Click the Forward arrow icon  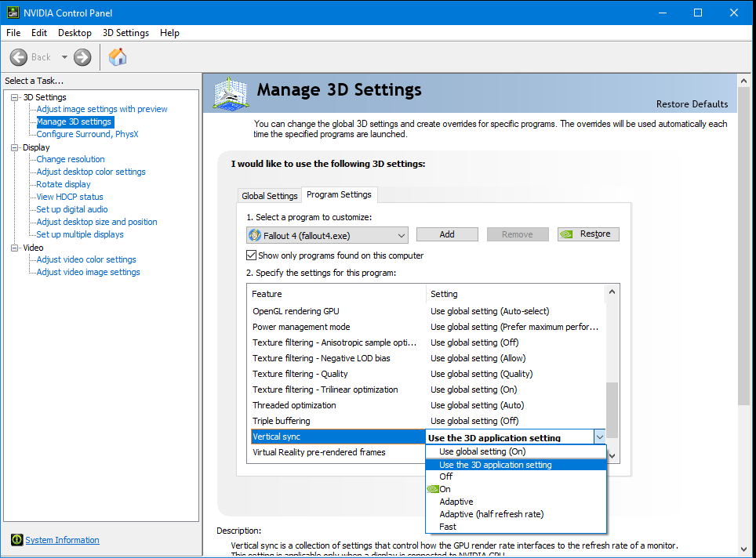(82, 57)
